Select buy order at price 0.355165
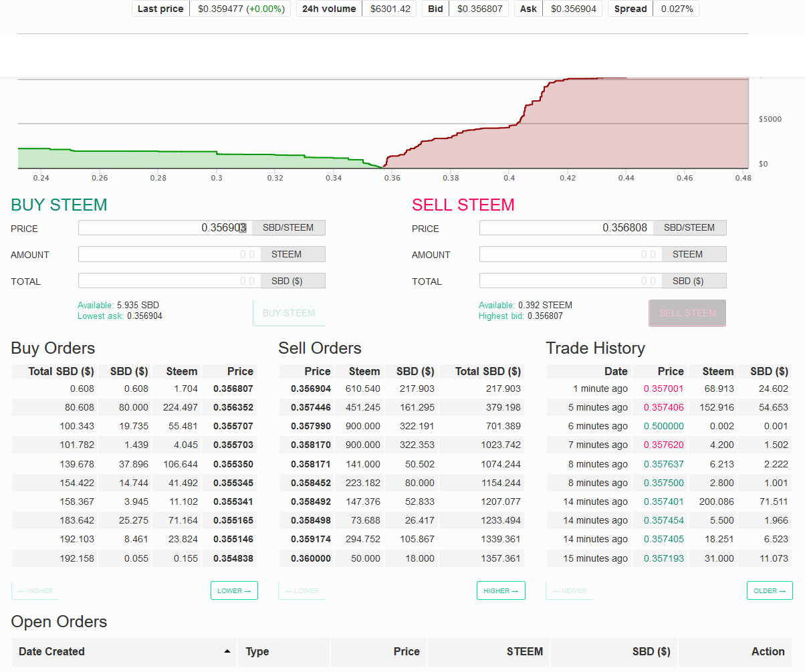Image resolution: width=805 pixels, height=672 pixels. pos(134,520)
